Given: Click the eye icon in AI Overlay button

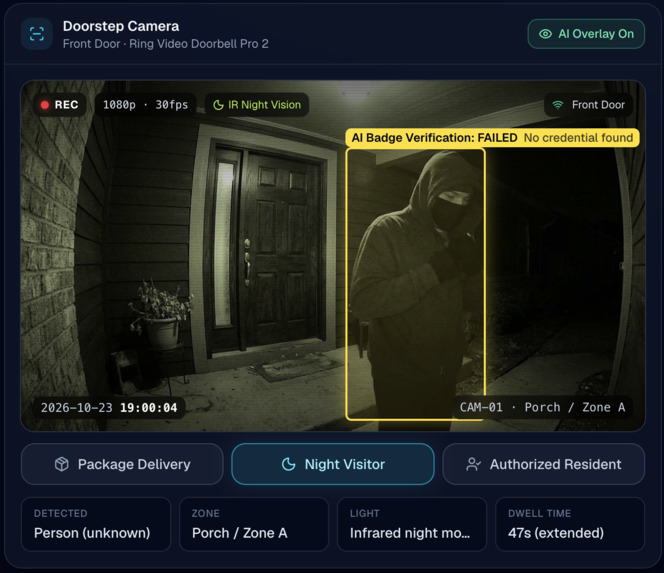Looking at the screenshot, I should click(545, 34).
